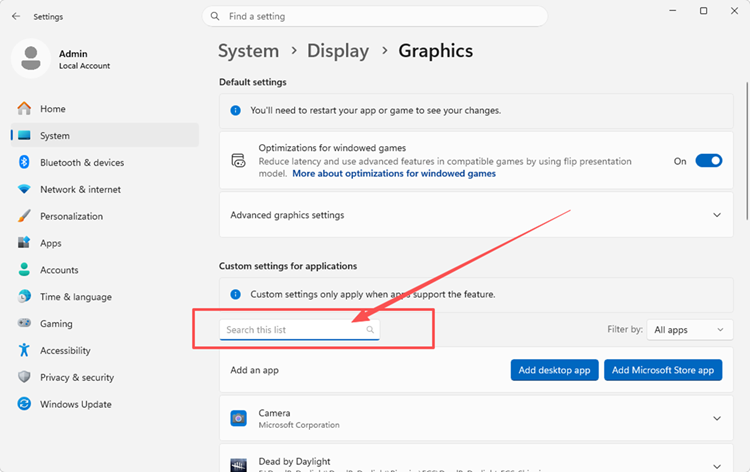Click the Windows Update sync icon

click(24, 404)
